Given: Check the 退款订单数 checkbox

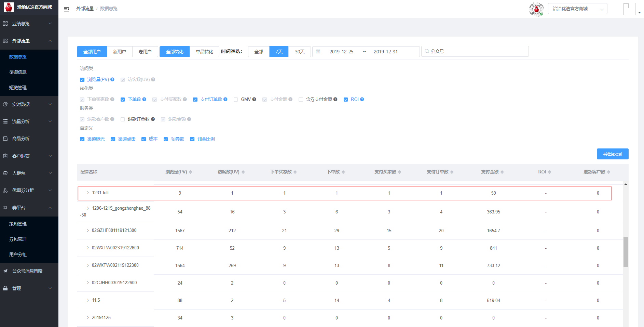Looking at the screenshot, I should [x=123, y=119].
